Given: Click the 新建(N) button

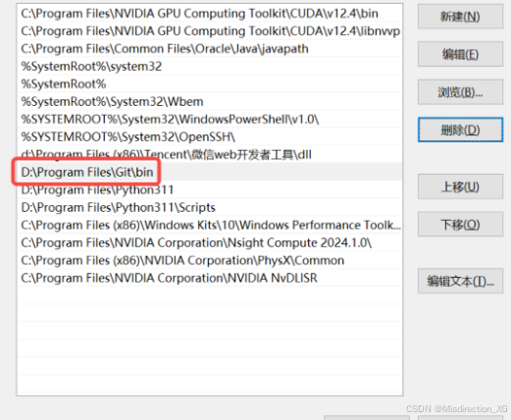Looking at the screenshot, I should point(460,17).
